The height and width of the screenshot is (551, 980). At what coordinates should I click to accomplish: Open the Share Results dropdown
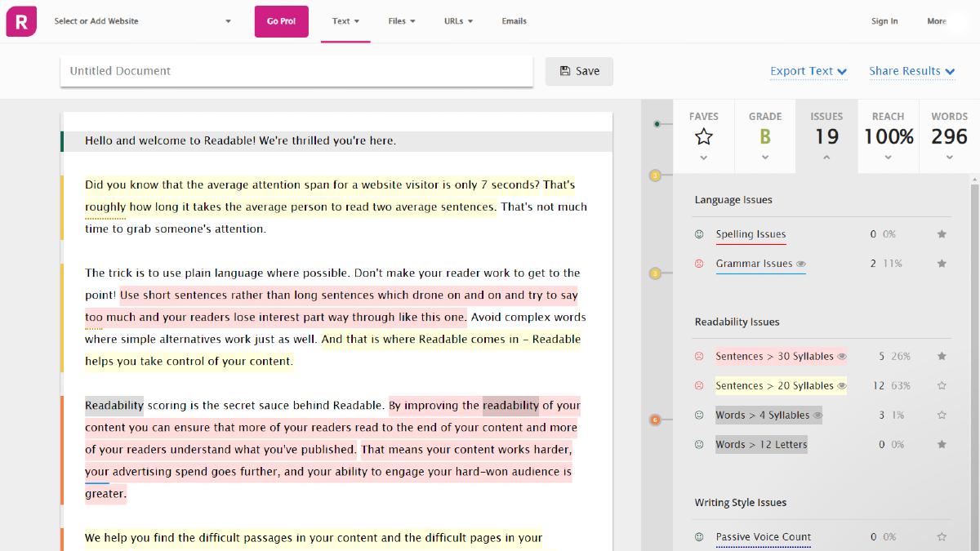click(911, 71)
